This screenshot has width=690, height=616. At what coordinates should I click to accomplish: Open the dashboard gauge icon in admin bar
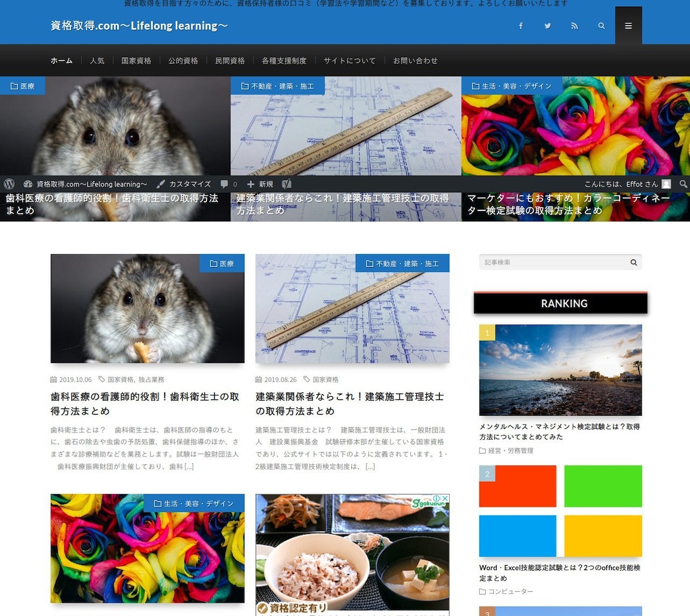click(x=28, y=184)
